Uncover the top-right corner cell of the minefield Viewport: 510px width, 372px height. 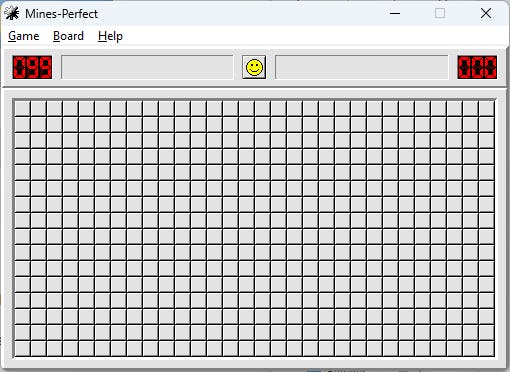click(x=486, y=108)
